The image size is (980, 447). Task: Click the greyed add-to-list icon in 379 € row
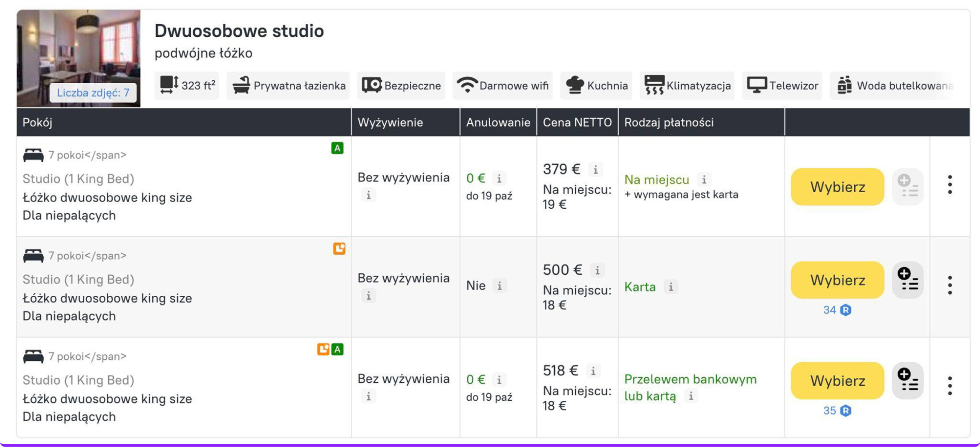[907, 187]
